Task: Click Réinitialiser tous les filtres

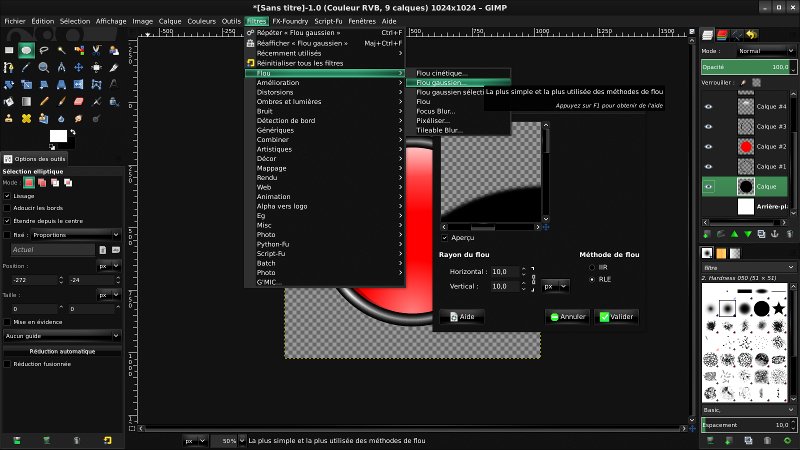Action: [325, 63]
